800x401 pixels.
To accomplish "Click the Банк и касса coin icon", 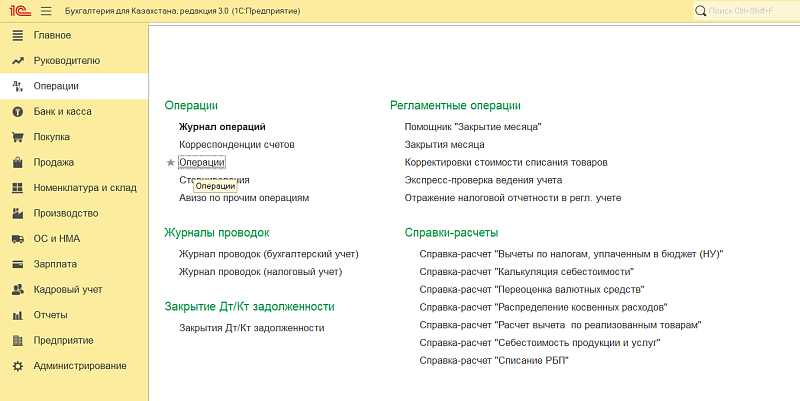I will tap(16, 111).
